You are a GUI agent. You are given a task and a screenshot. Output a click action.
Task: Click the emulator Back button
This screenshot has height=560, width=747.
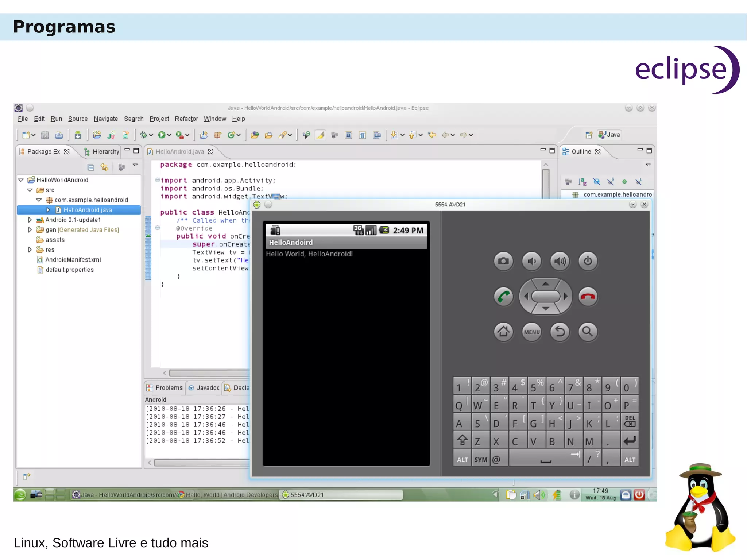pyautogui.click(x=560, y=332)
